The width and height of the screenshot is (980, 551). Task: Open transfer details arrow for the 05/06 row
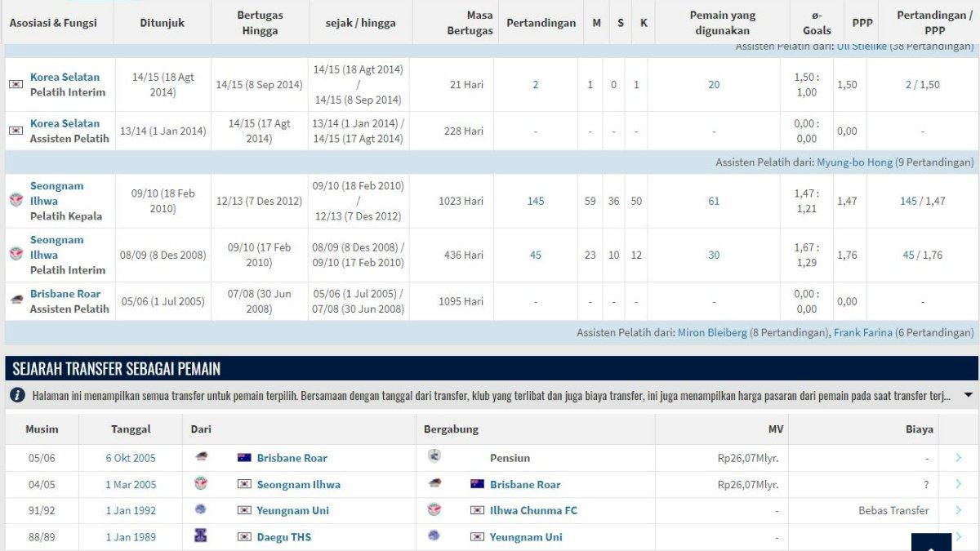tap(959, 458)
